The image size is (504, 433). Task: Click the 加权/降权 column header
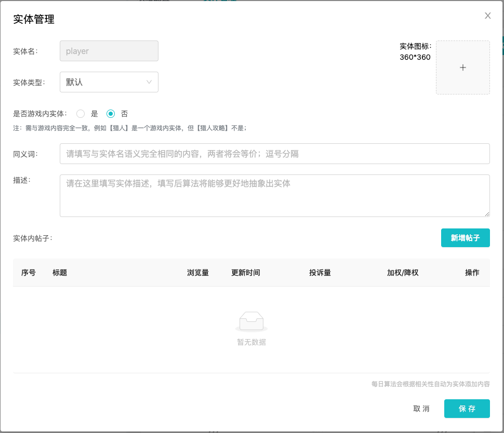[x=402, y=273]
